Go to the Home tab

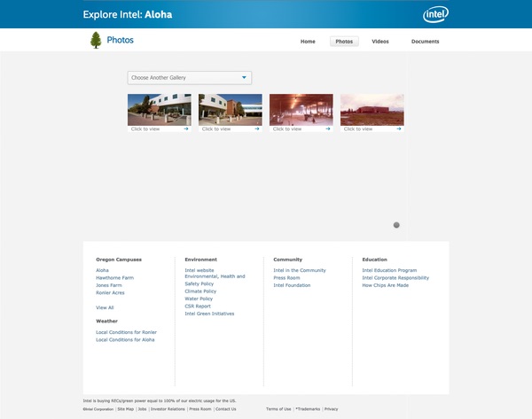click(x=308, y=42)
